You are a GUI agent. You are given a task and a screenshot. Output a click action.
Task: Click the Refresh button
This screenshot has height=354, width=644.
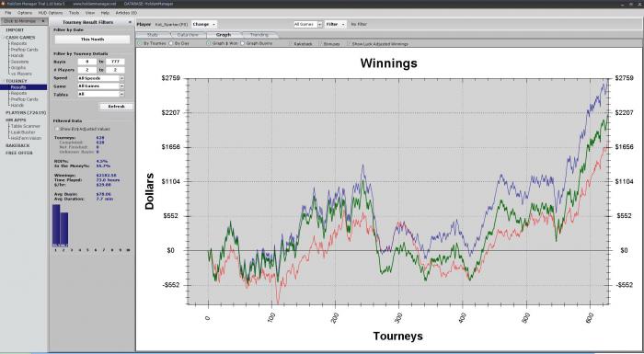click(116, 107)
